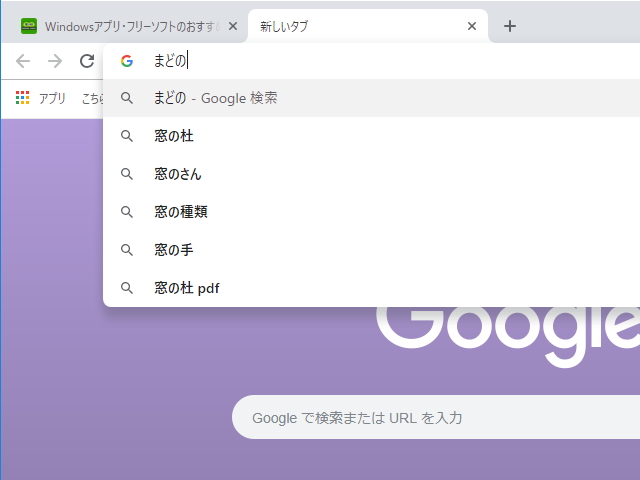Viewport: 640px width, 480px height.
Task: Choose the まどの - Google 検索 suggestion
Action: pos(371,98)
